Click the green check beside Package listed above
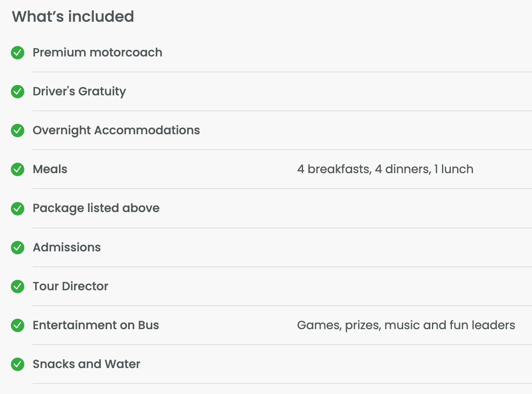This screenshot has width=532, height=394. 18,208
